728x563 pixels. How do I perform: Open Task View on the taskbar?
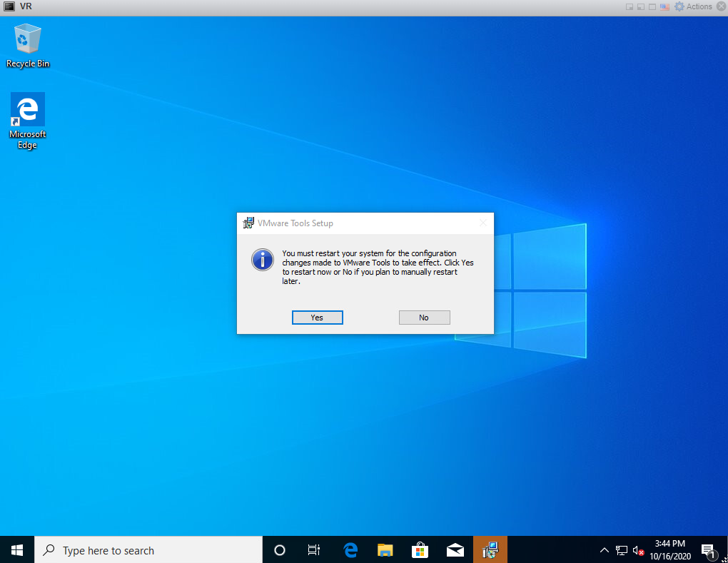[314, 550]
